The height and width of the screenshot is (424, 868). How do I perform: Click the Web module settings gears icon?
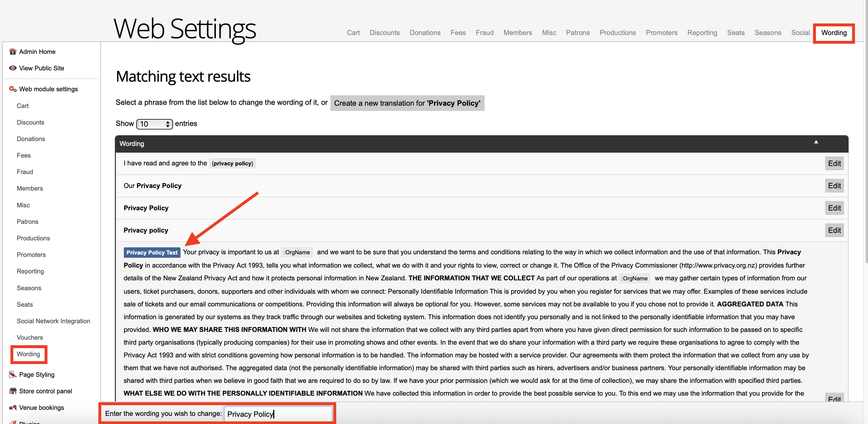13,89
